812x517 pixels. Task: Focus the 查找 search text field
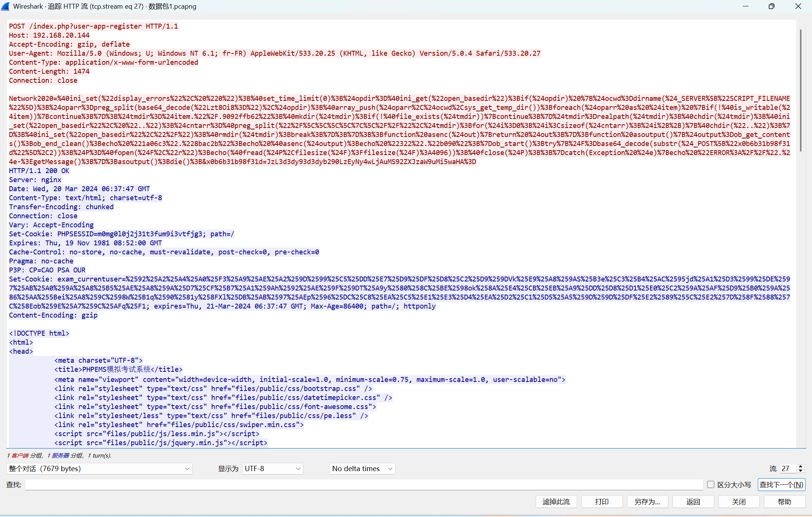pyautogui.click(x=364, y=485)
